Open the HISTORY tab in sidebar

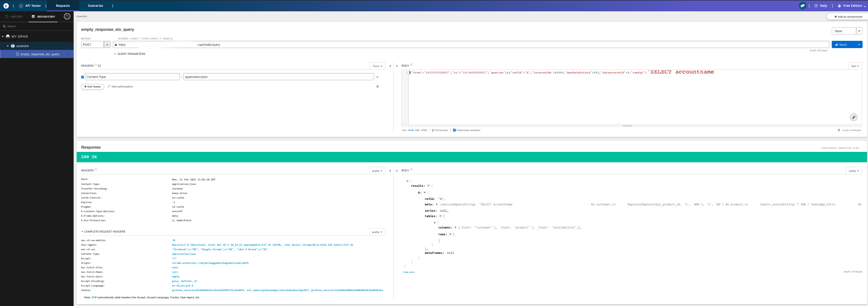(15, 16)
